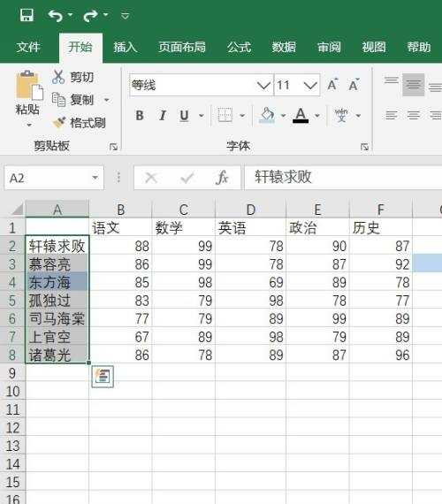Apply the black font color A
Screen dimensions: 442x504
point(301,115)
